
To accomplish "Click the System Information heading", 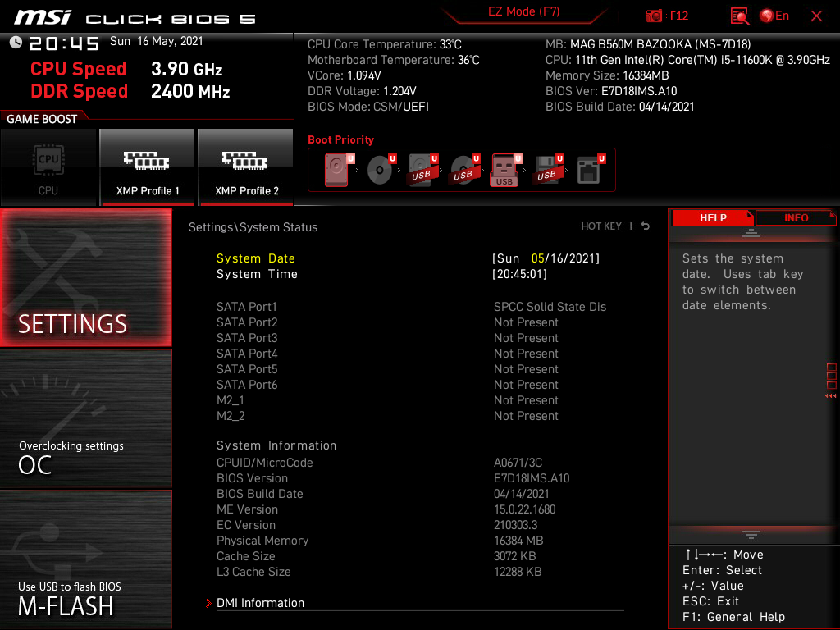I will pyautogui.click(x=276, y=445).
